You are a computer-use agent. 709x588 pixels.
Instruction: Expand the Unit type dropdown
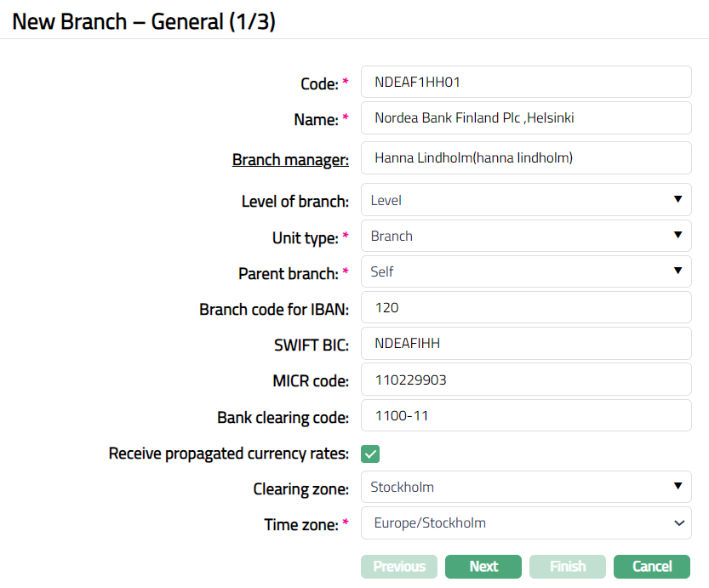pos(525,237)
